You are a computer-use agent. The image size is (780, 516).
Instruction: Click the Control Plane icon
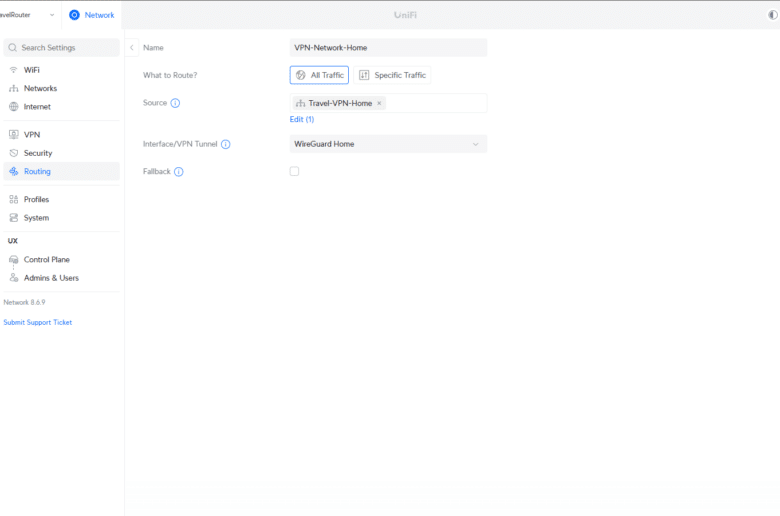(x=13, y=259)
